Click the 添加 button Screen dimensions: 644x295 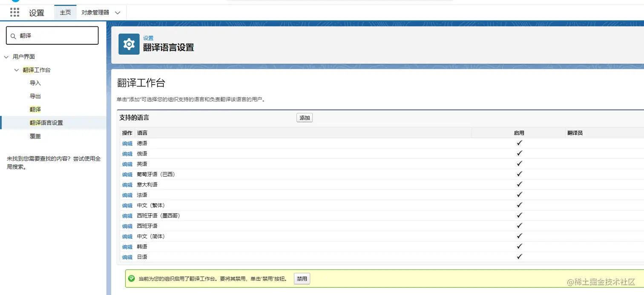[x=305, y=118]
